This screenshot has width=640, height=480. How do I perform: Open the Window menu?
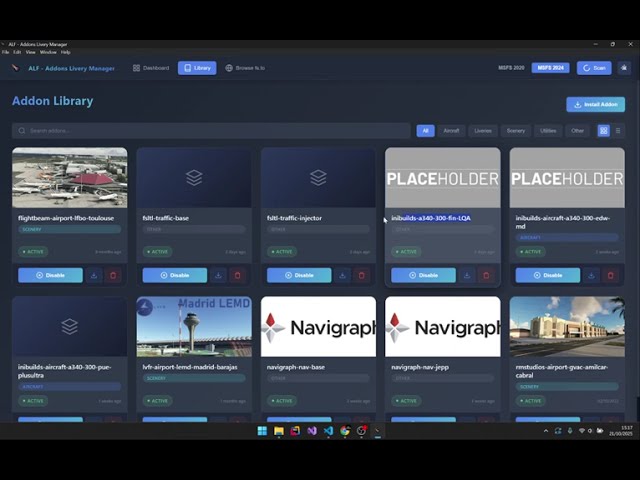(48, 52)
